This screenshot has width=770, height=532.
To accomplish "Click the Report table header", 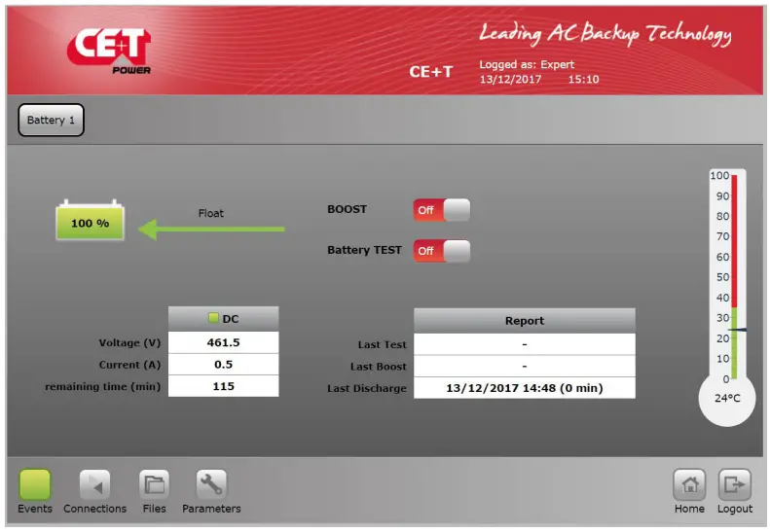I will 525,321.
